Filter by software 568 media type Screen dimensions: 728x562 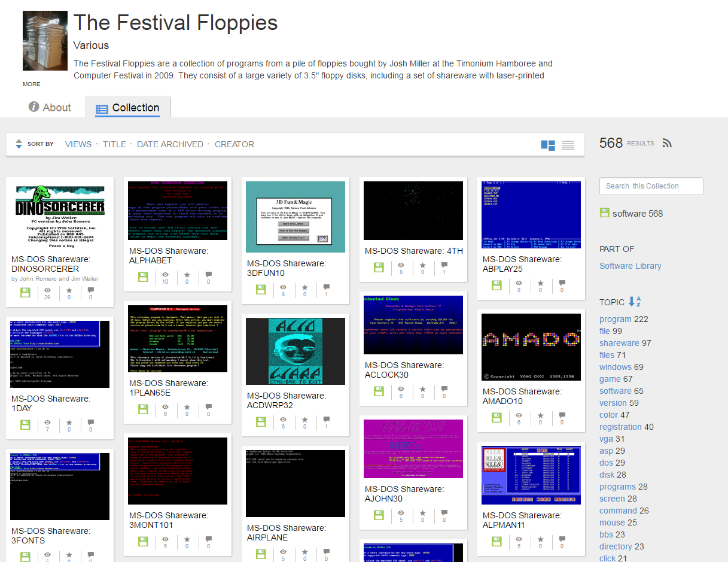coord(631,214)
